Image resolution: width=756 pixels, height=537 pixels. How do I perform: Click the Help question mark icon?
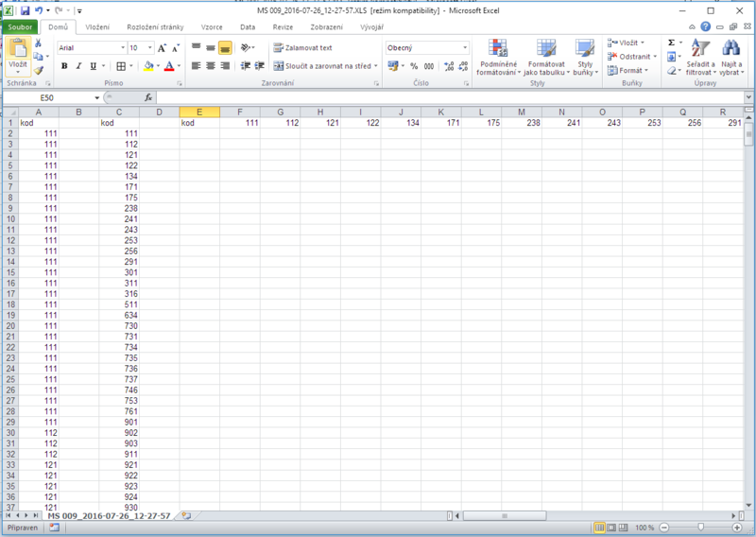[705, 26]
